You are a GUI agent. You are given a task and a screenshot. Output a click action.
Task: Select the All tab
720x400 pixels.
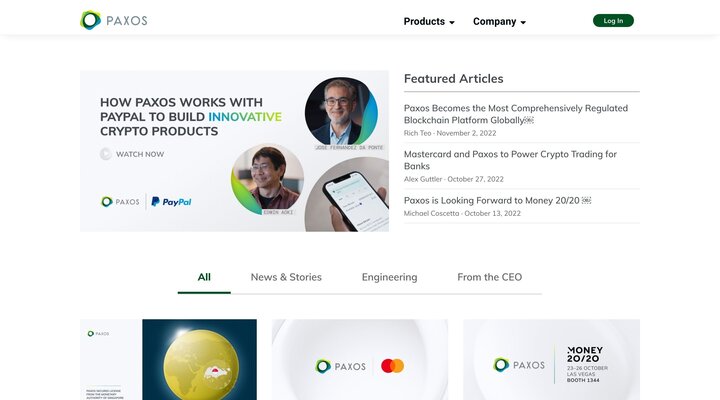coord(204,277)
